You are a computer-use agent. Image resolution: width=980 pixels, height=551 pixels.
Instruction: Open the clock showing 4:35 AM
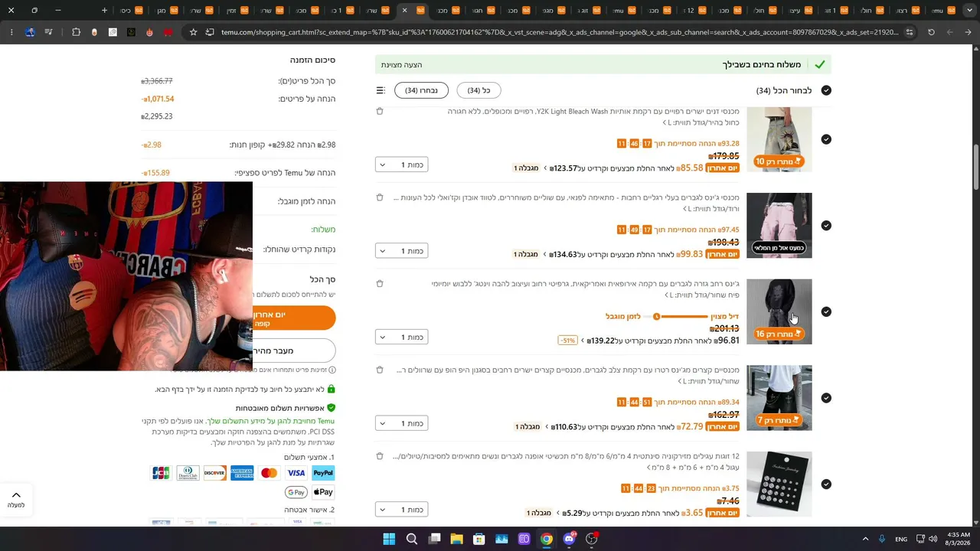(959, 539)
